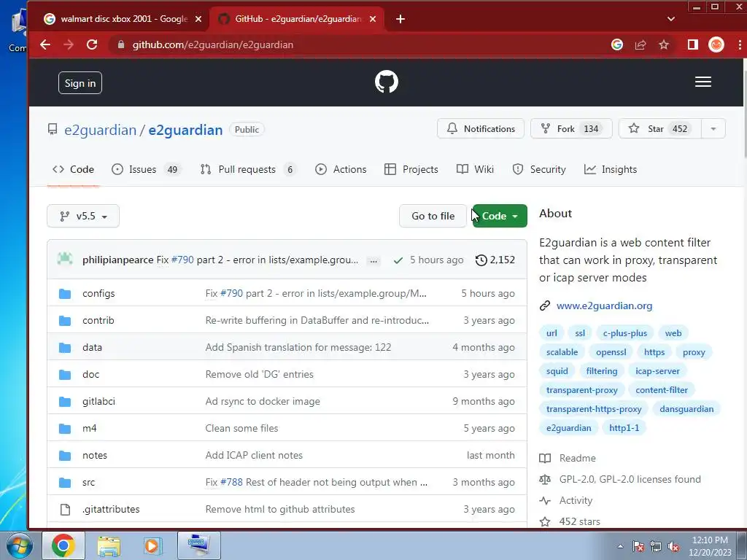747x560 pixels.
Task: Open the doc folder
Action: pos(90,375)
